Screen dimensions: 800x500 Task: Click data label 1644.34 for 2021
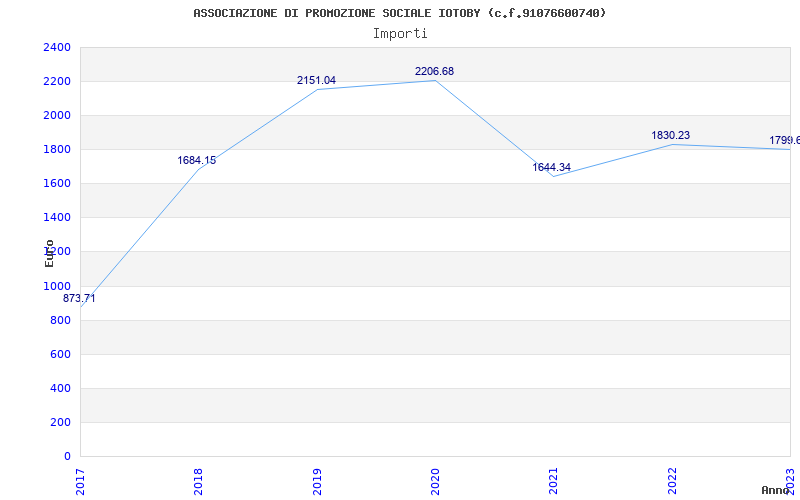click(552, 167)
